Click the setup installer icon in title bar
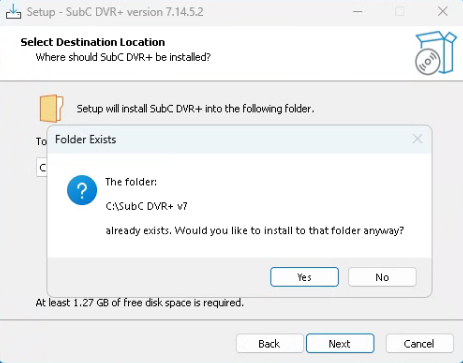The width and height of the screenshot is (463, 363). tap(13, 12)
